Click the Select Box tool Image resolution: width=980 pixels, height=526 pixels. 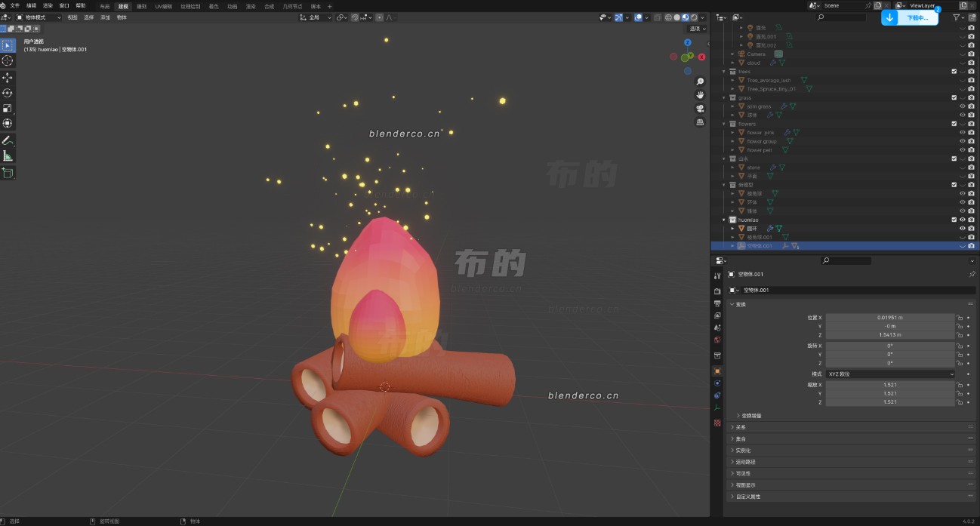[x=8, y=45]
